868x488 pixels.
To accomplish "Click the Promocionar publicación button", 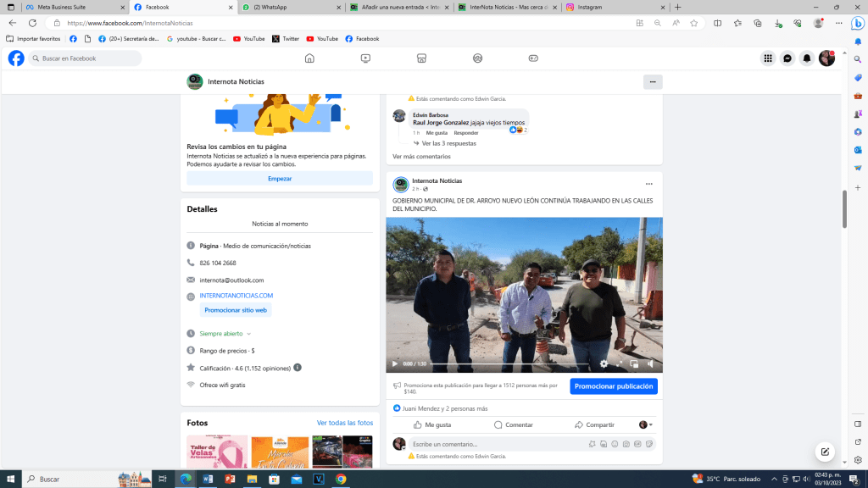I will click(x=614, y=386).
